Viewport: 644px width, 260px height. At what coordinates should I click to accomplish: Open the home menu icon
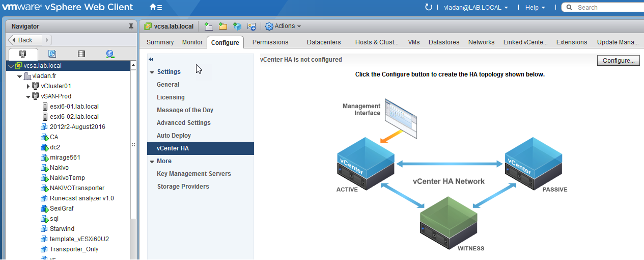point(156,8)
